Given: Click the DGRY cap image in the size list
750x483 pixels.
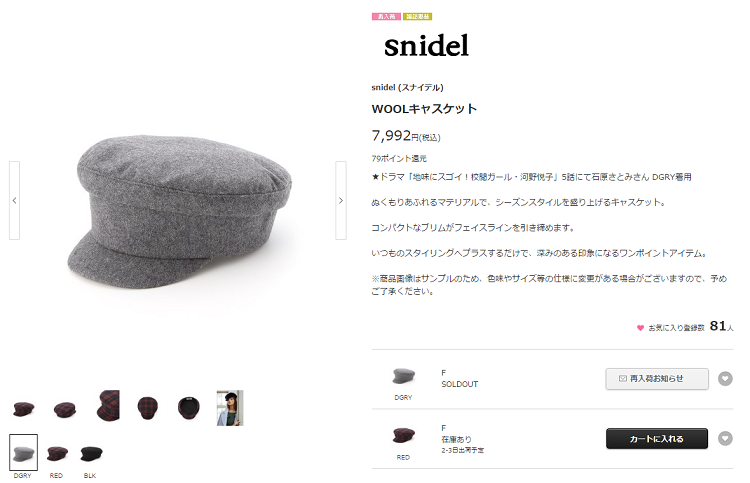Looking at the screenshot, I should coord(403,376).
